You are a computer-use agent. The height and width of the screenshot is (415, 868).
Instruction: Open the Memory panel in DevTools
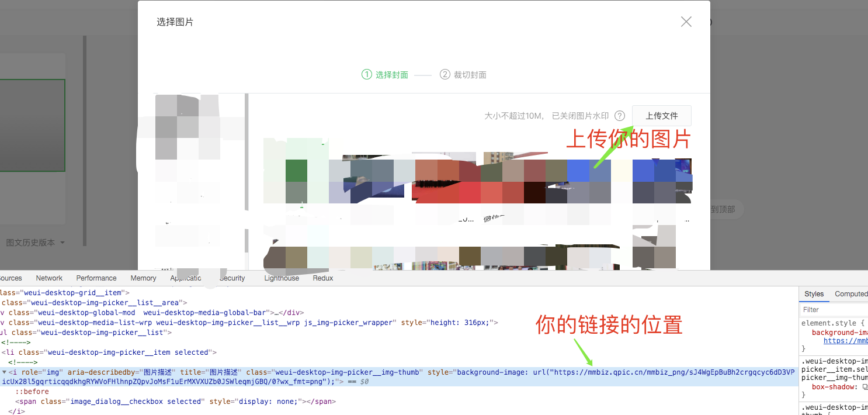tap(143, 278)
